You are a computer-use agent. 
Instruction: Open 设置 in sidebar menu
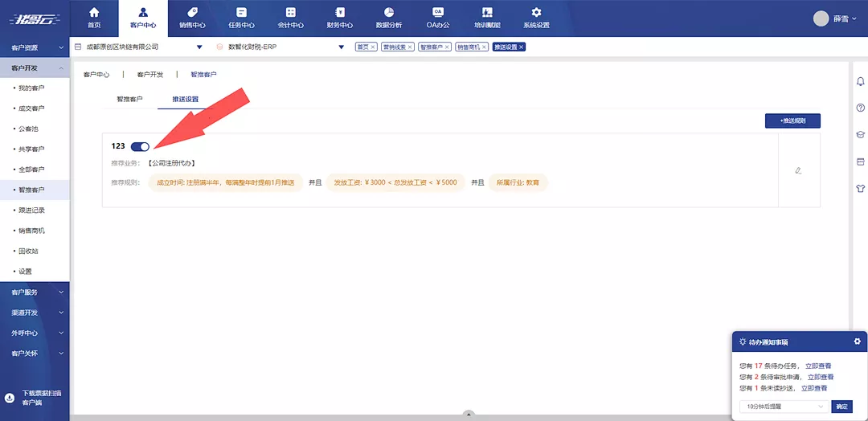click(25, 272)
